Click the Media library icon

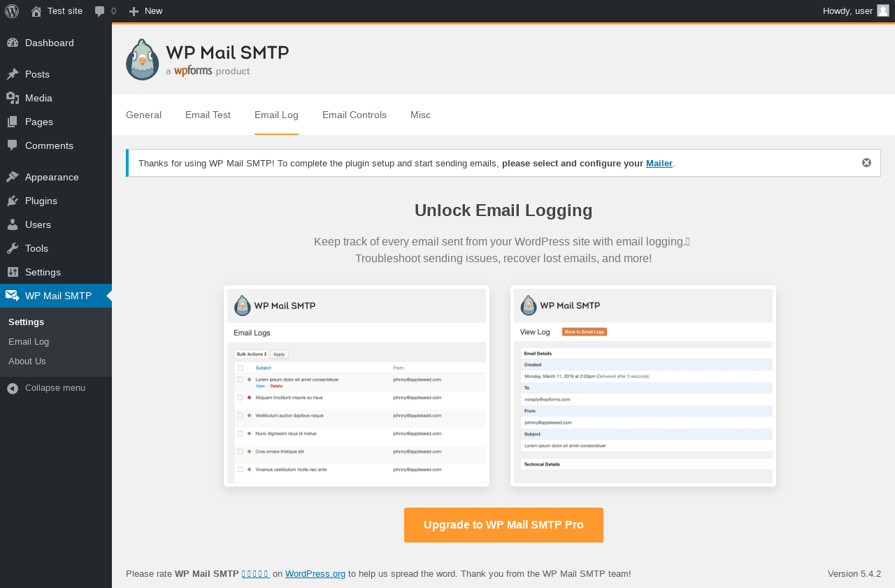[x=13, y=98]
